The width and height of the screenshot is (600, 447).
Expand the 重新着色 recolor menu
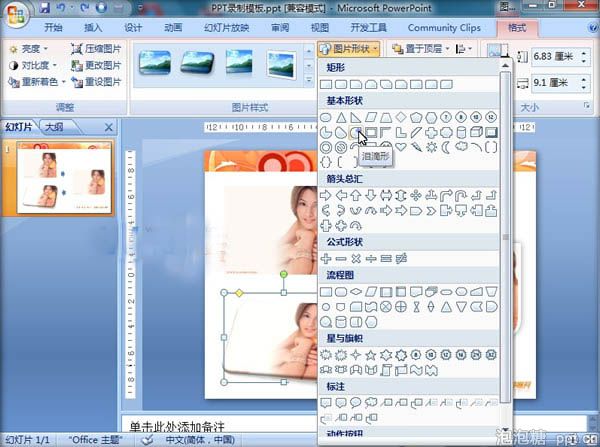[37, 82]
